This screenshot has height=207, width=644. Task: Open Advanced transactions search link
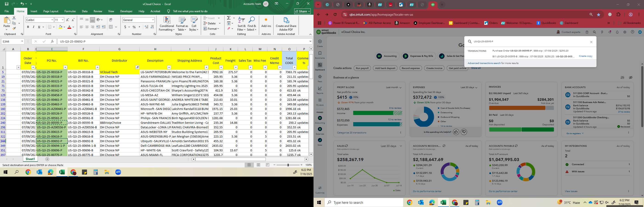484,63
